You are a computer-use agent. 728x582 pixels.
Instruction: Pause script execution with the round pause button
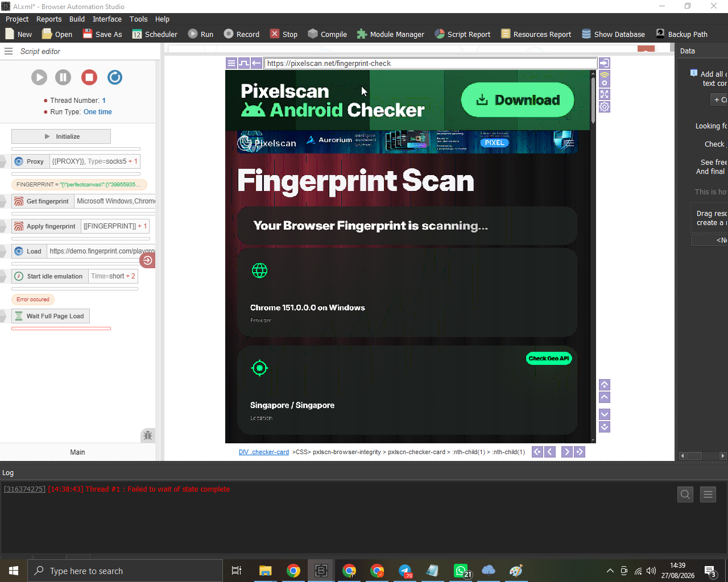63,77
